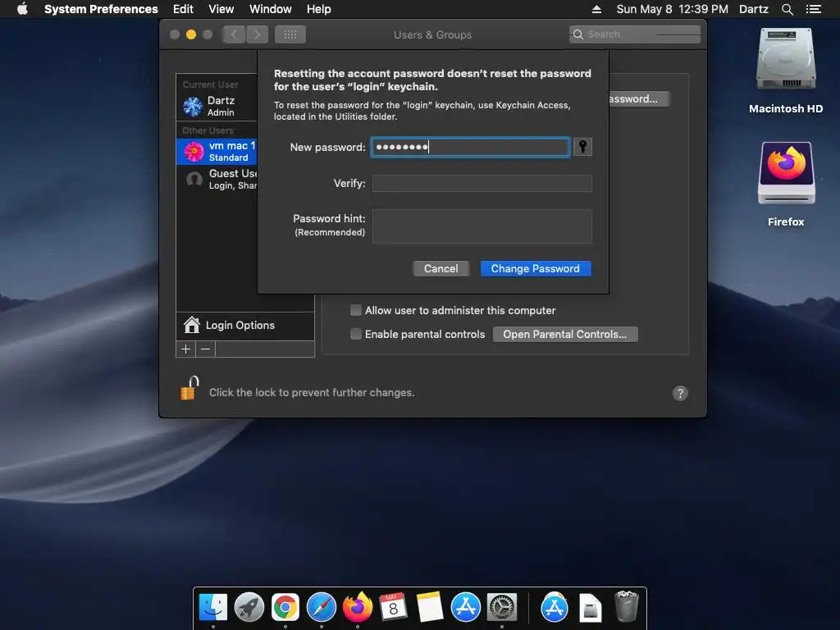Open the document stack beside the Trash
Screen dimensions: 840x630
pyautogui.click(x=591, y=608)
